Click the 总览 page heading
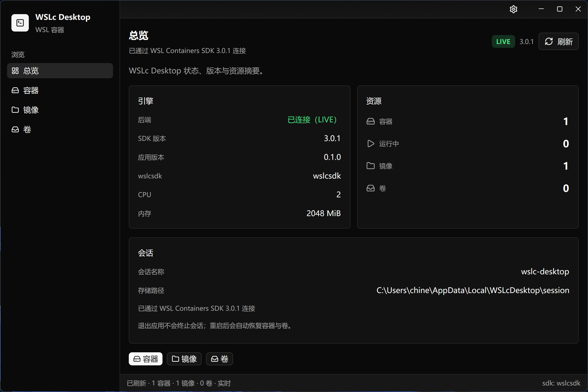588x392 pixels. 139,35
